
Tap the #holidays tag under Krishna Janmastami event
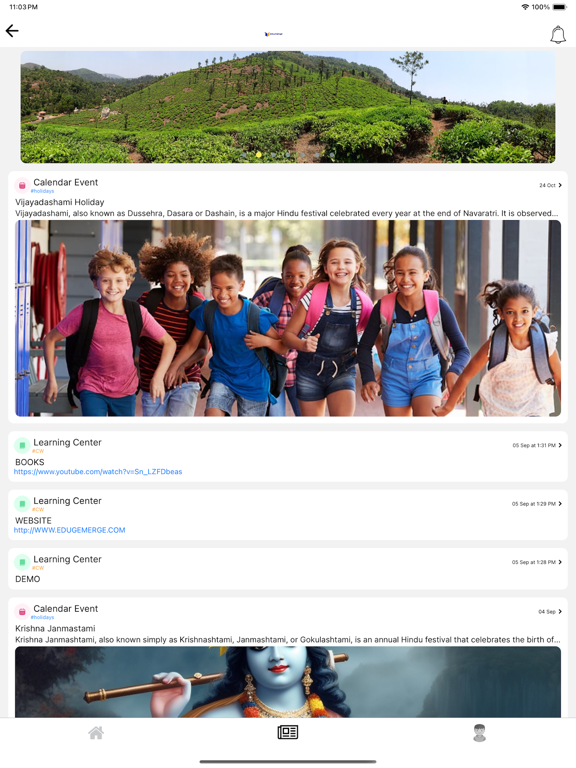click(43, 618)
